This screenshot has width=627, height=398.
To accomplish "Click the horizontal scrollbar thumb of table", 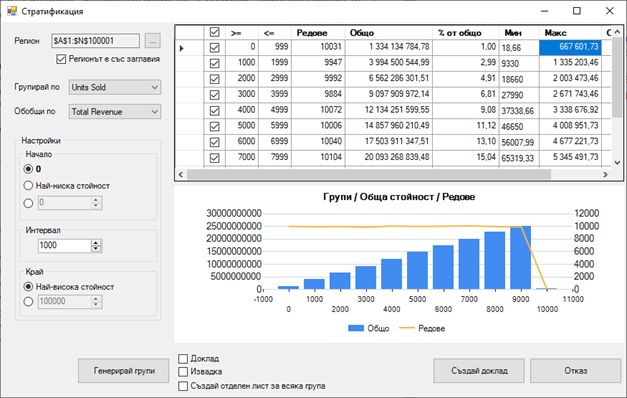I will pyautogui.click(x=369, y=174).
